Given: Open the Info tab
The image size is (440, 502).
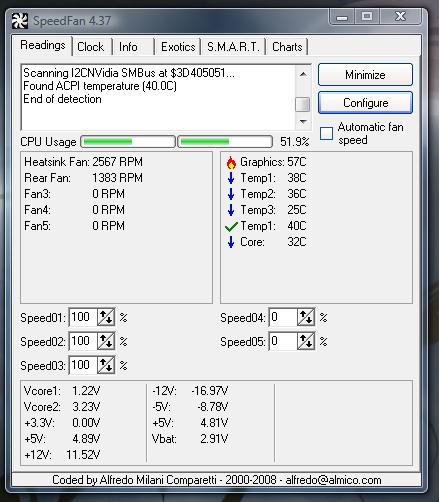Looking at the screenshot, I should coord(128,47).
